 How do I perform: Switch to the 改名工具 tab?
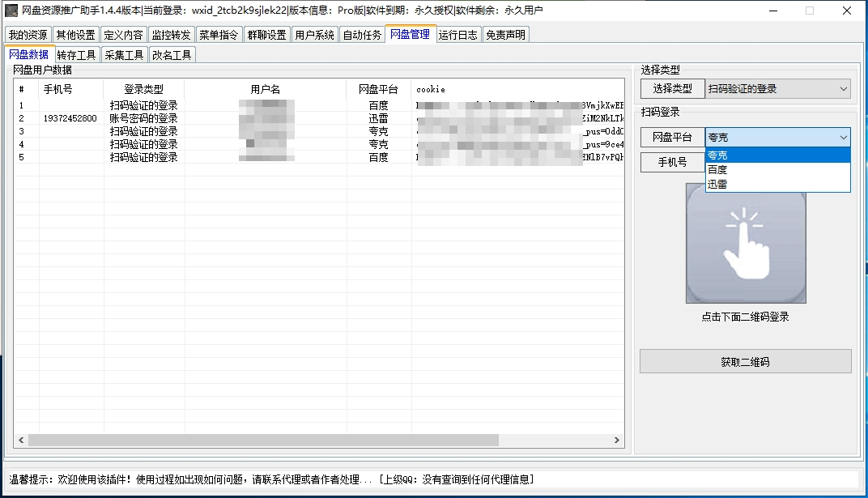[x=170, y=55]
